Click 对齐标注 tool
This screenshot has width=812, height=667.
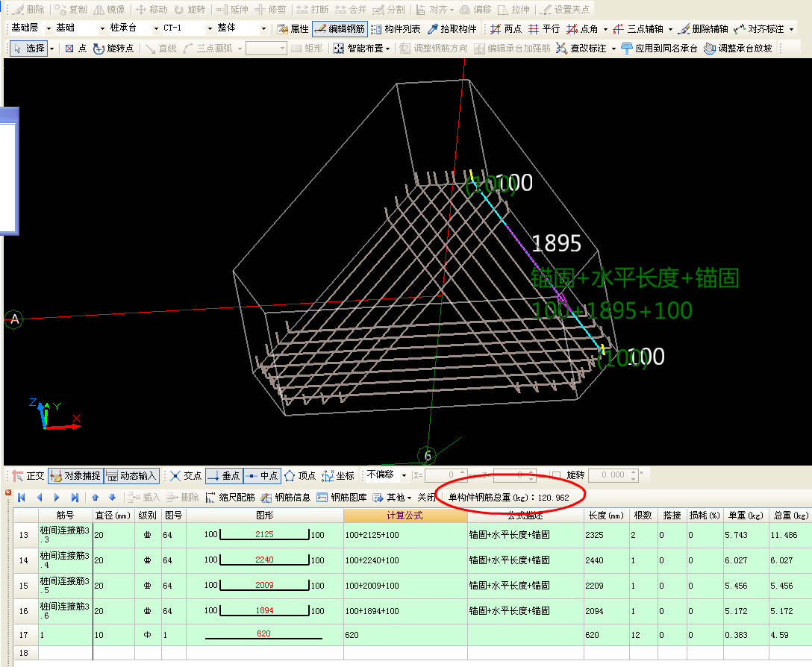(x=759, y=29)
